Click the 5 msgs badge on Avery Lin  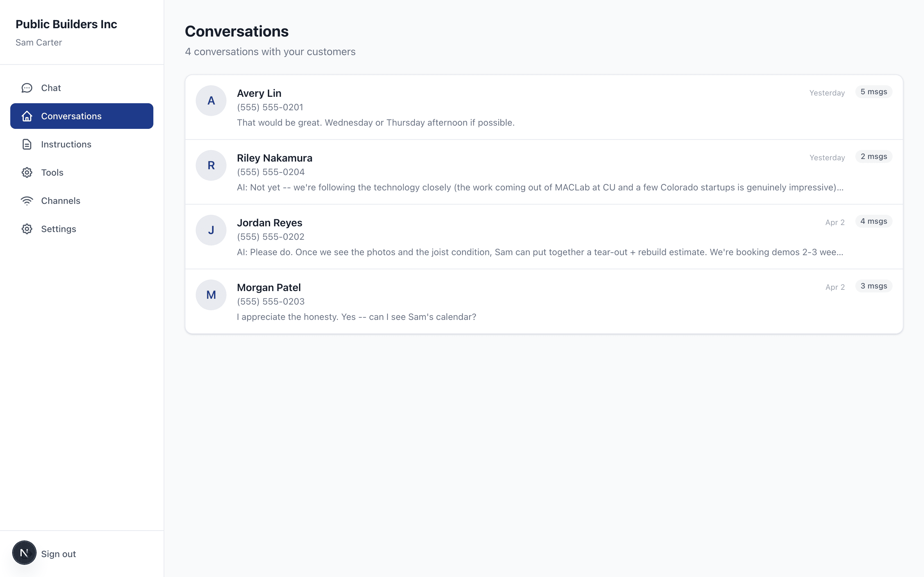click(x=874, y=92)
